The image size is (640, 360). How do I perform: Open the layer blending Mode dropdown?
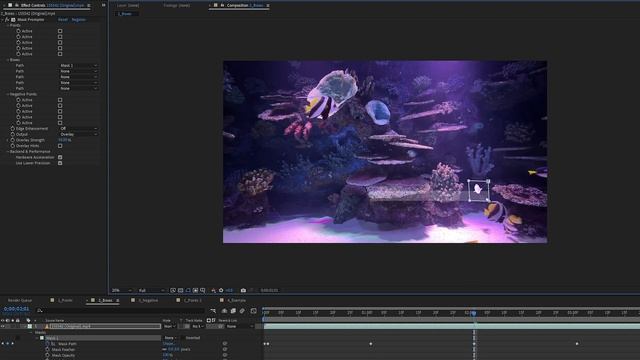169,327
